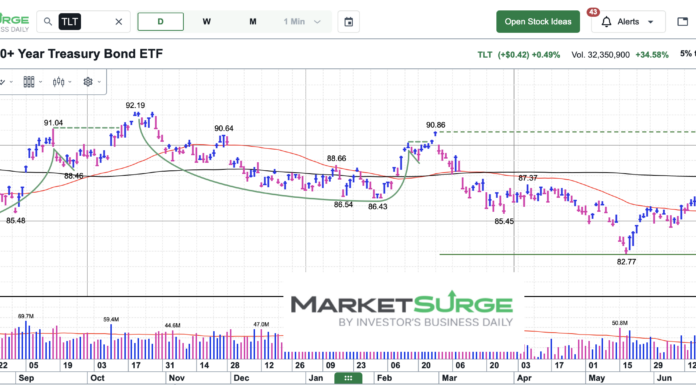Click the 86.43 low price label

(378, 206)
